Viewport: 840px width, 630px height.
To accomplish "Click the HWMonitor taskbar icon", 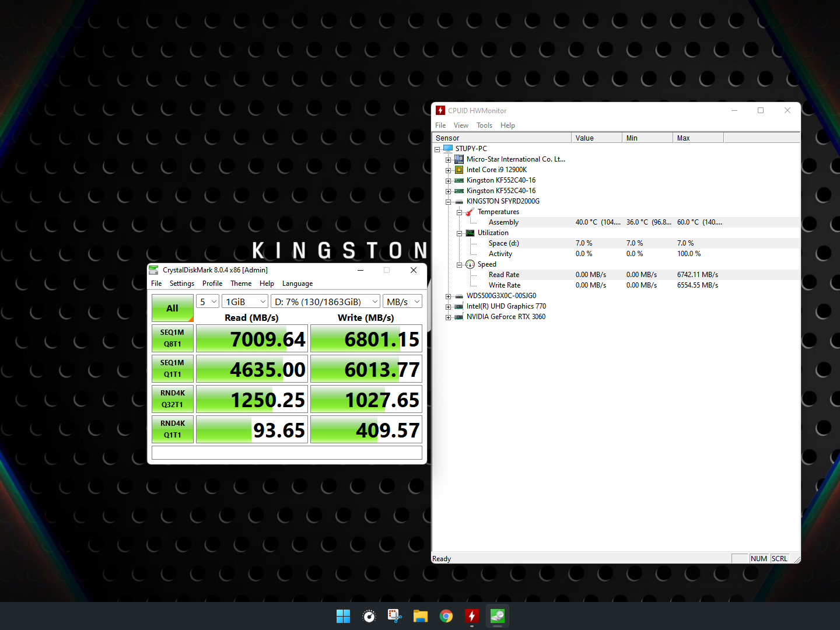I will pos(472,616).
